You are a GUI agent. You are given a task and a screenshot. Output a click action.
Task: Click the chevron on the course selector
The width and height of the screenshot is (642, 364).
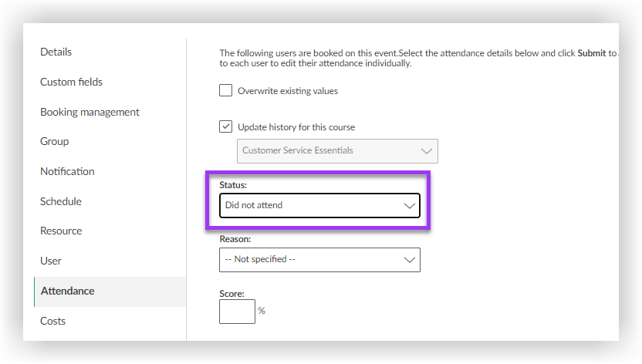(427, 150)
